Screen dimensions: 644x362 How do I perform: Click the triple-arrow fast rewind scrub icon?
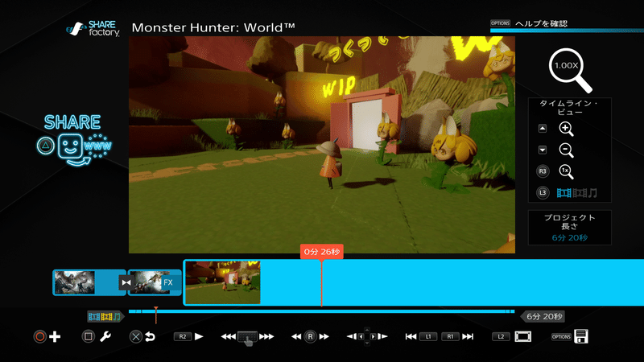pos(229,336)
